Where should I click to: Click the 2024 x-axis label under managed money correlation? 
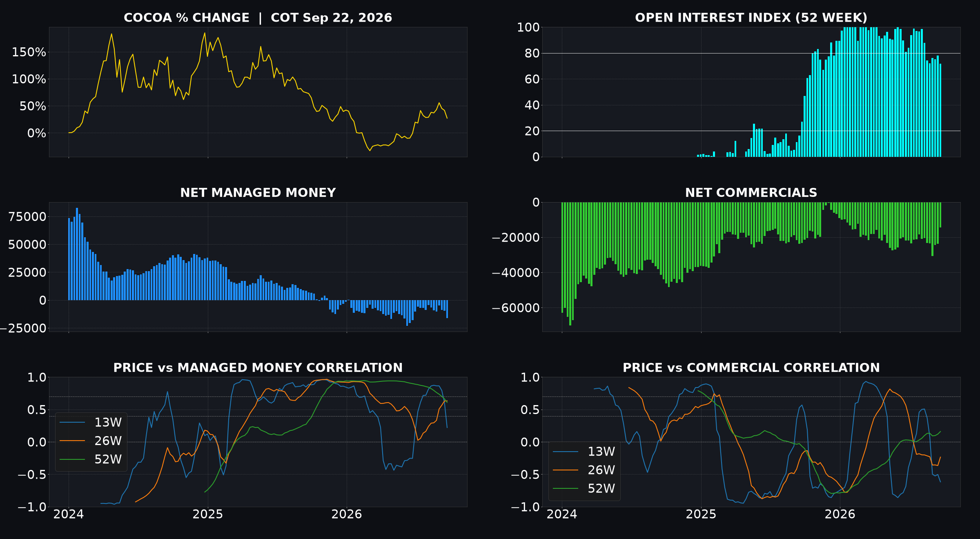pyautogui.click(x=69, y=514)
